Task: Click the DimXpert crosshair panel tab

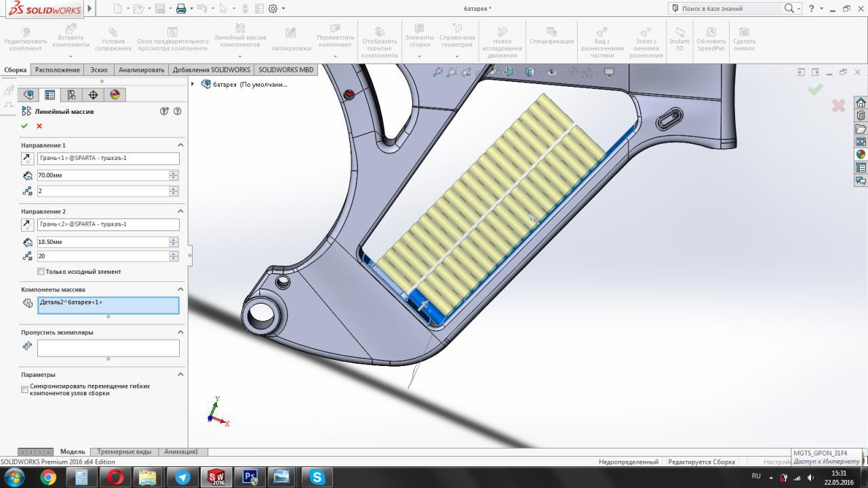Action: 93,95
